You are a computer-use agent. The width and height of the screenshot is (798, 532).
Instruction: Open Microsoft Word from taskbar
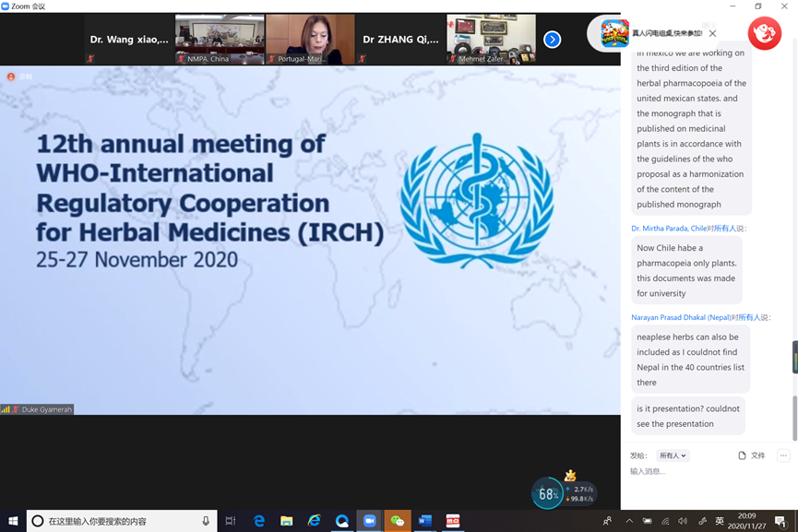[x=425, y=521]
